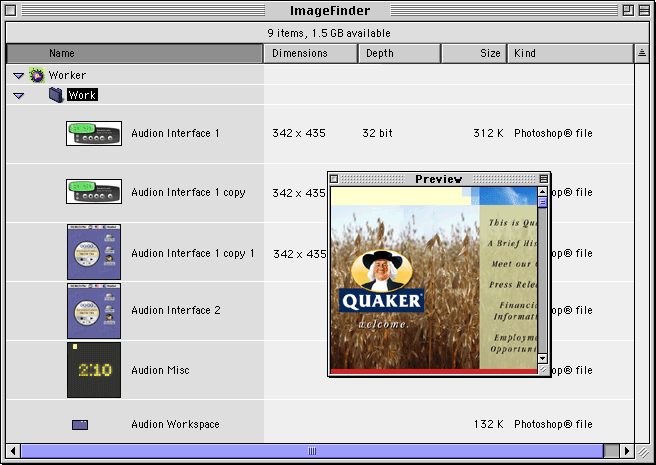Click the Audion Misc clock thumbnail
The width and height of the screenshot is (656, 465).
94,370
